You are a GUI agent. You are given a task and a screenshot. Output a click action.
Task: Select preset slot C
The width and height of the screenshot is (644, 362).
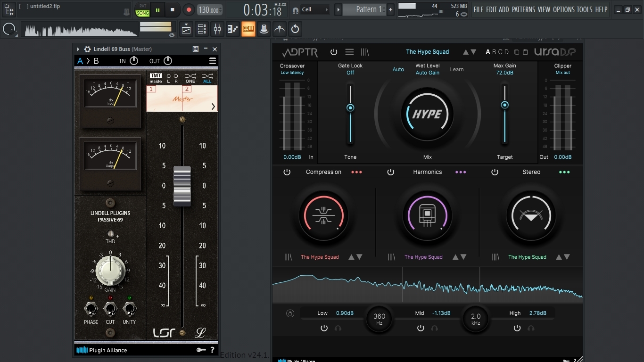tap(501, 52)
